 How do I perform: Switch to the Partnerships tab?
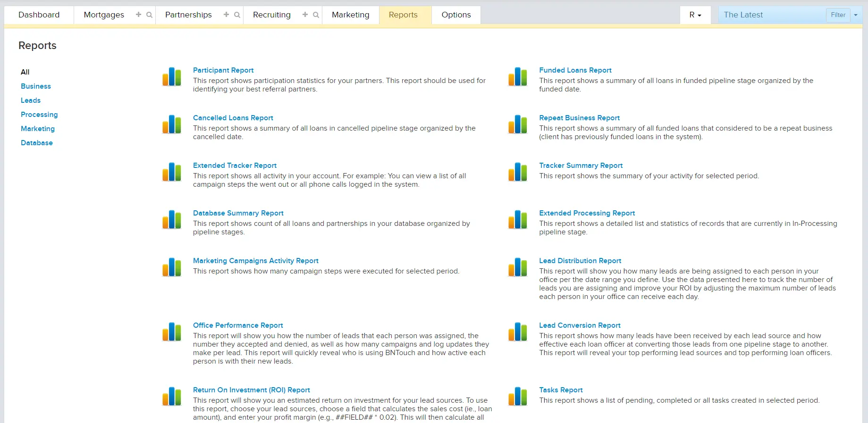[x=188, y=15]
